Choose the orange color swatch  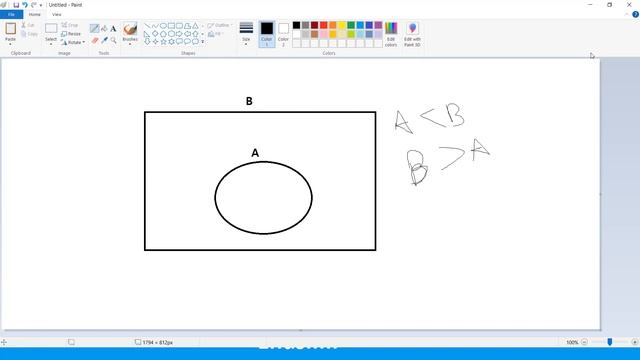click(333, 25)
